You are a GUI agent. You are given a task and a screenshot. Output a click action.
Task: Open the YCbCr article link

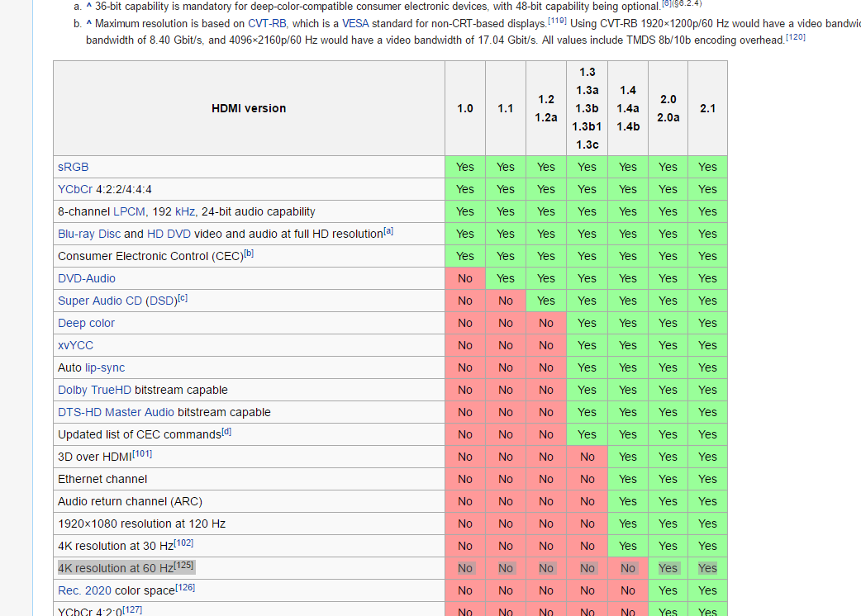[x=75, y=189]
